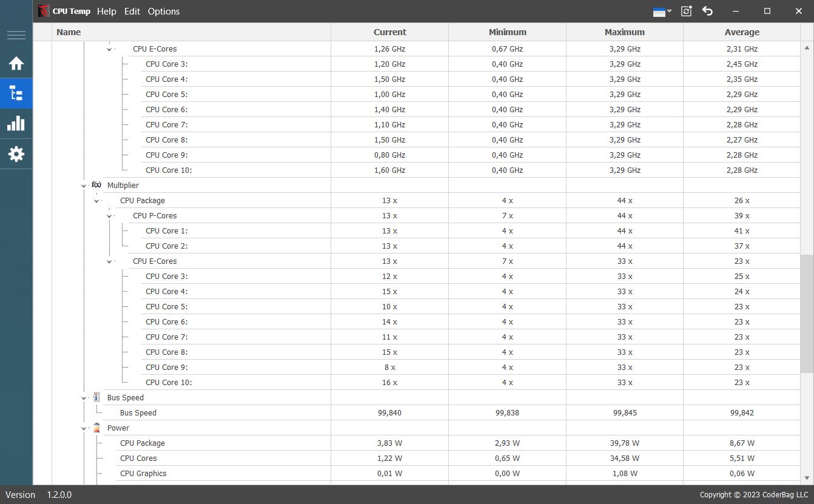Click the vertical scrollbar down arrow

pos(807,478)
